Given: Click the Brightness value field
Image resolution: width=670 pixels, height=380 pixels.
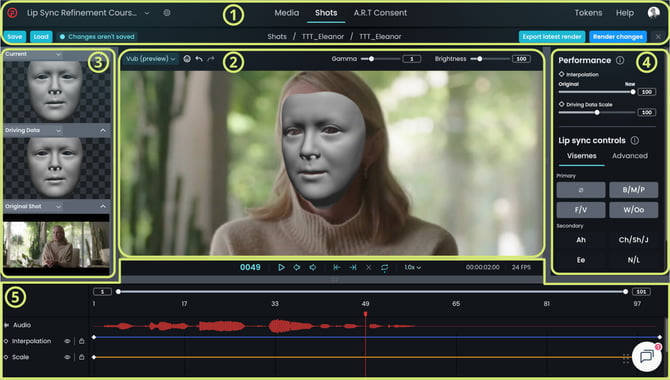Looking at the screenshot, I should 521,59.
